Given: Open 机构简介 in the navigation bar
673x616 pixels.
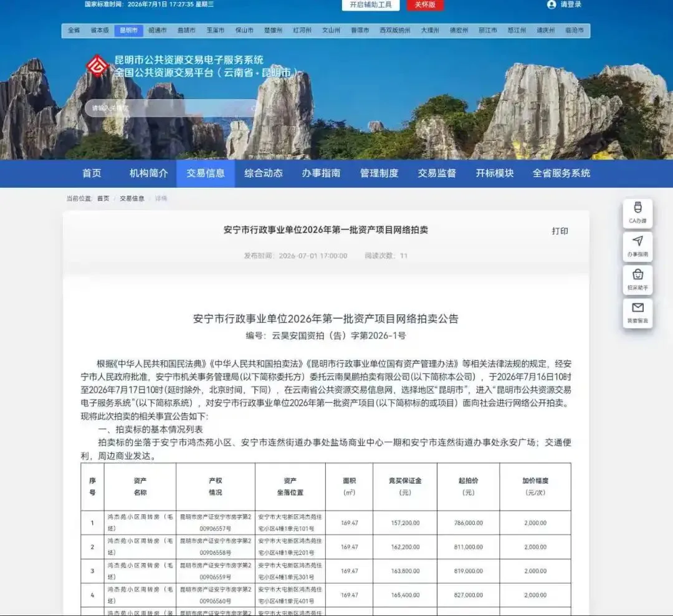Looking at the screenshot, I should tap(148, 173).
